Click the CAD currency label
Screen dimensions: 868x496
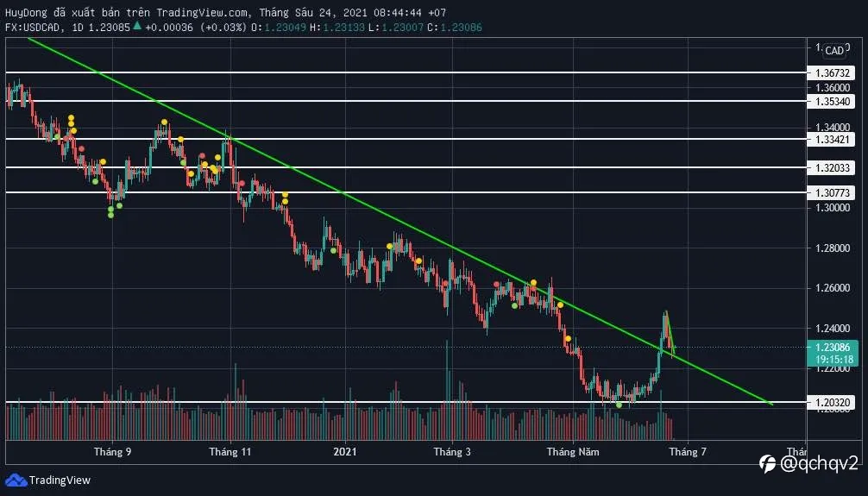coord(833,50)
